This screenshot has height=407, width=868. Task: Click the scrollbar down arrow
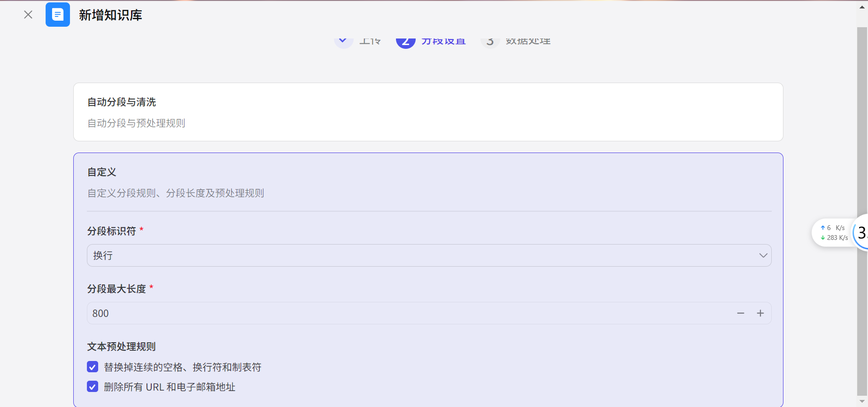coord(862,402)
